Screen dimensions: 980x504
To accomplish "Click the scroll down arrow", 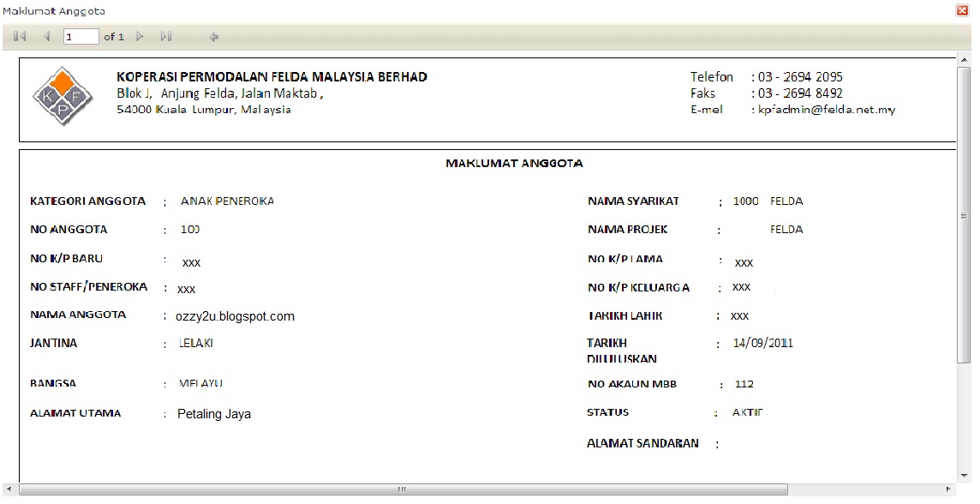I will click(963, 476).
